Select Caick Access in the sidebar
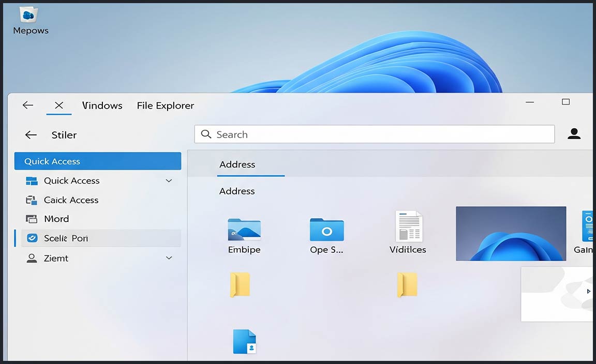This screenshot has width=596, height=364. tap(71, 200)
